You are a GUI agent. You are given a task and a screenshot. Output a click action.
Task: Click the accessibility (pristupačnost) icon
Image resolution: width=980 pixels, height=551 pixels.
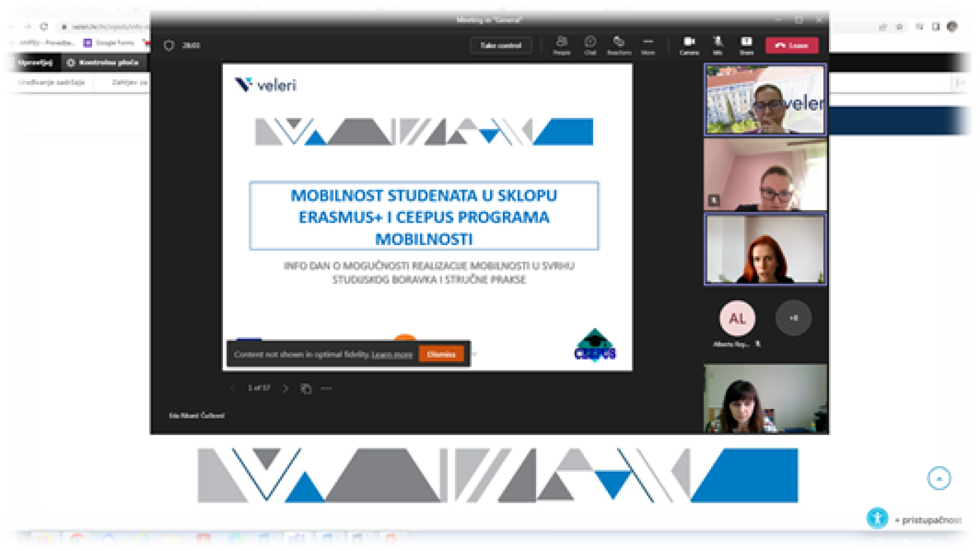pos(877,518)
